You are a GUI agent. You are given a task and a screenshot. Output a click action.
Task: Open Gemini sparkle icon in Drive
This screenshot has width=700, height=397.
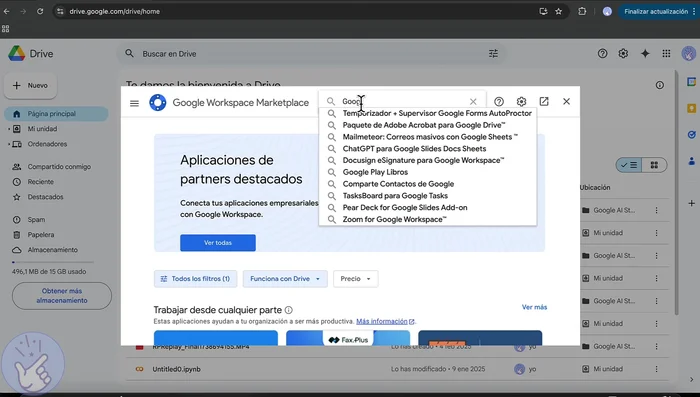(645, 54)
